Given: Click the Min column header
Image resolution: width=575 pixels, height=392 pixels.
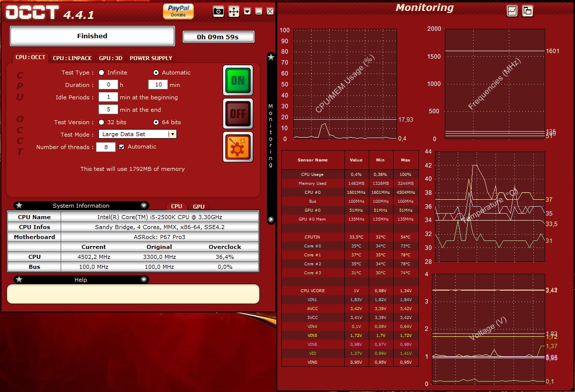Looking at the screenshot, I should (380, 160).
